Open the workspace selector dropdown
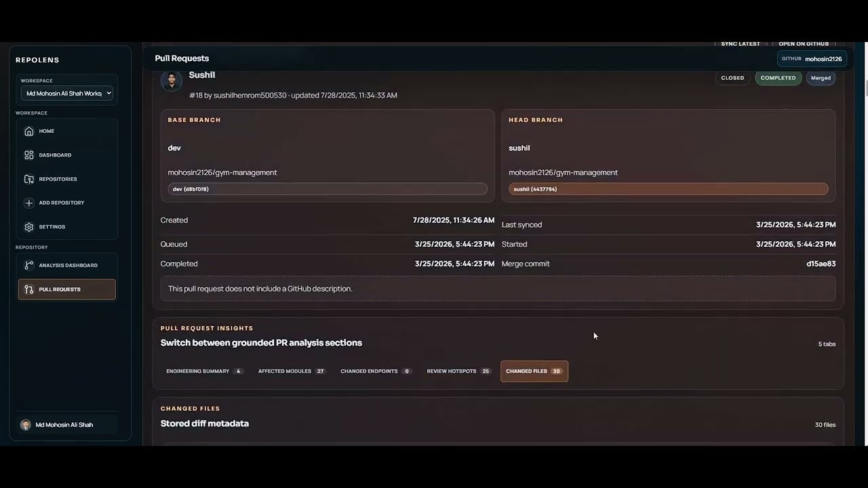868x488 pixels. [x=66, y=93]
